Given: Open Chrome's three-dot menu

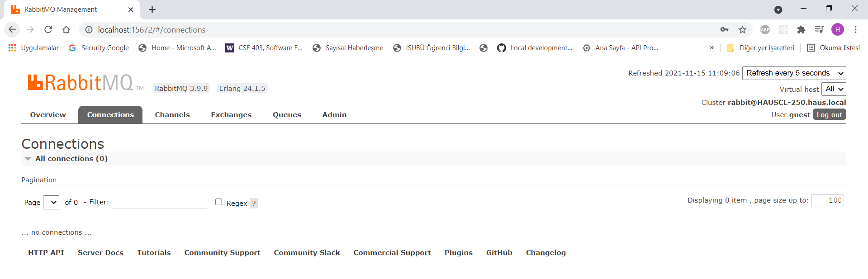Looking at the screenshot, I should [855, 29].
